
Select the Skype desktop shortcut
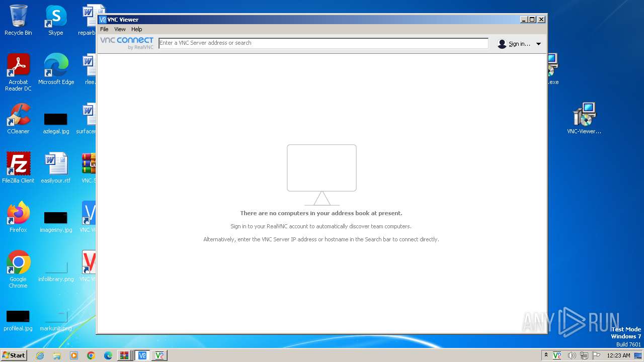56,21
